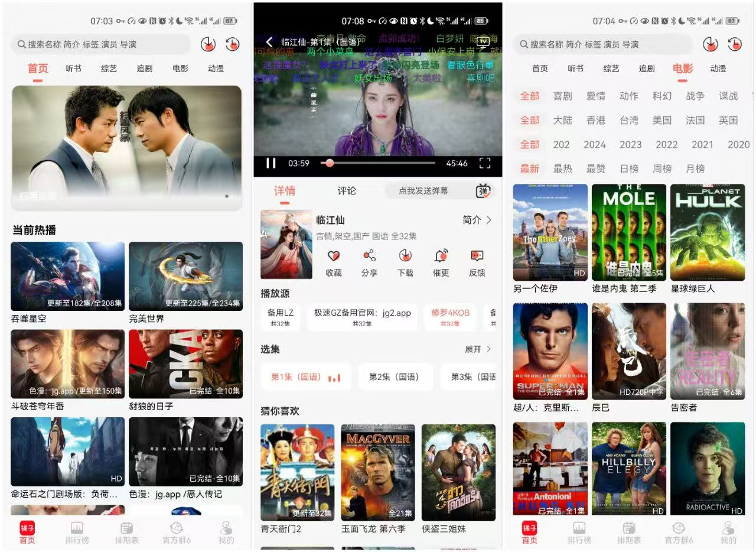Open 排期表 schedule on the right screen
The width and height of the screenshot is (756, 552).
(629, 532)
